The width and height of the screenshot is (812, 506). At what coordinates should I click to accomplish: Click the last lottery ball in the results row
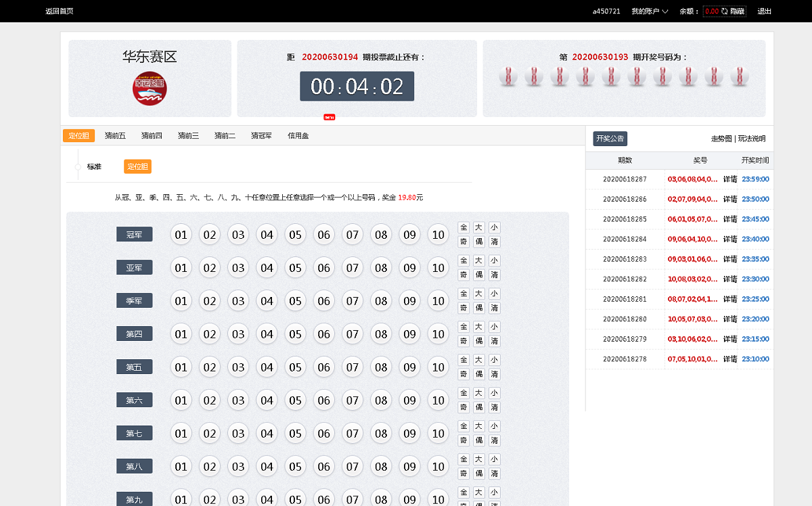tap(740, 76)
